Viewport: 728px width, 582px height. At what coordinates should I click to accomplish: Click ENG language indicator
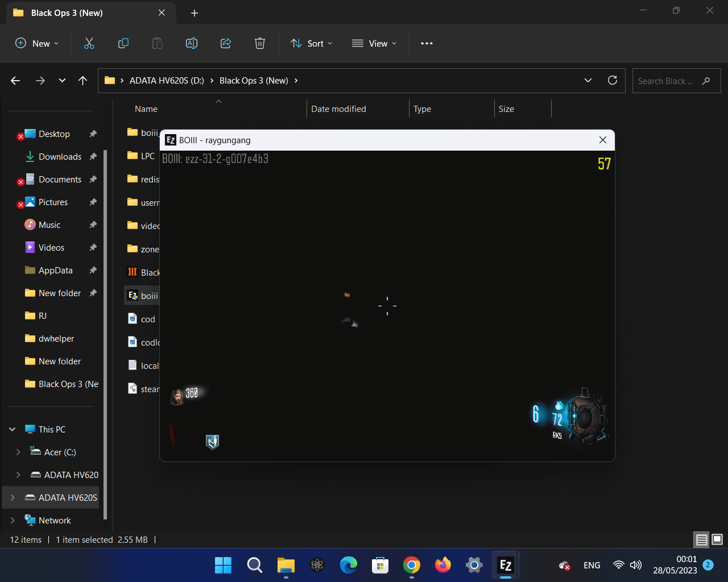click(591, 565)
